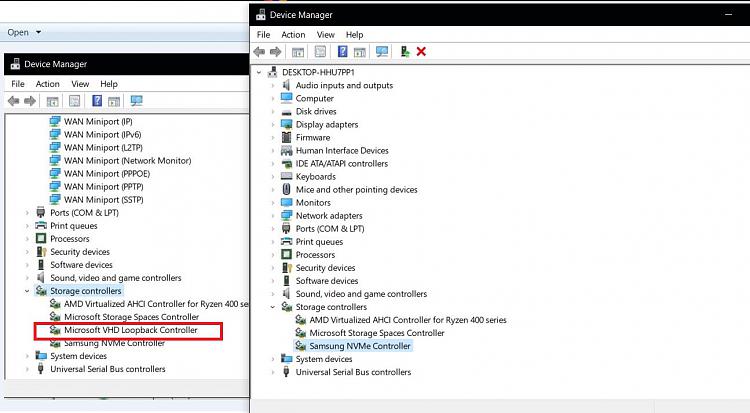This screenshot has height=413, width=750.
Task: Open Action menu in left Device Manager
Action: [48, 84]
